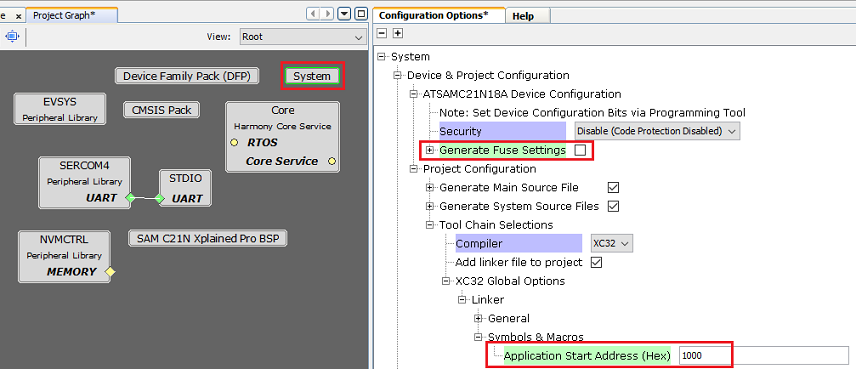This screenshot has width=856, height=369.
Task: Close the tab left of Project Graph
Action: tap(18, 16)
